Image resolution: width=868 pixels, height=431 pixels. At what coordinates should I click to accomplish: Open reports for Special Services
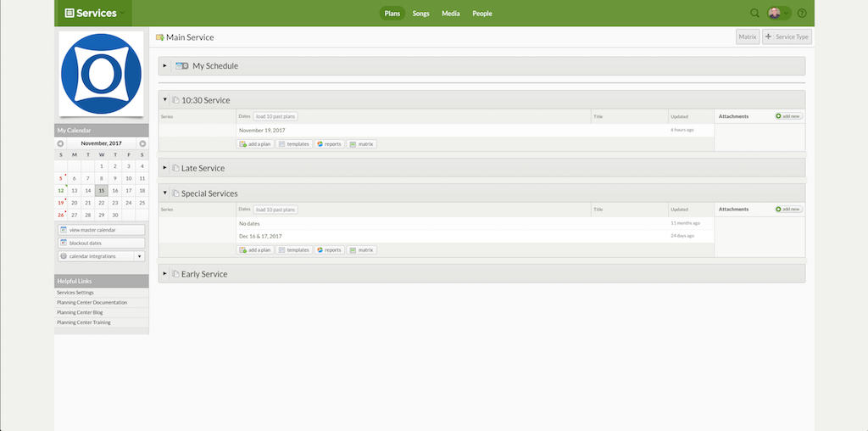[330, 249]
